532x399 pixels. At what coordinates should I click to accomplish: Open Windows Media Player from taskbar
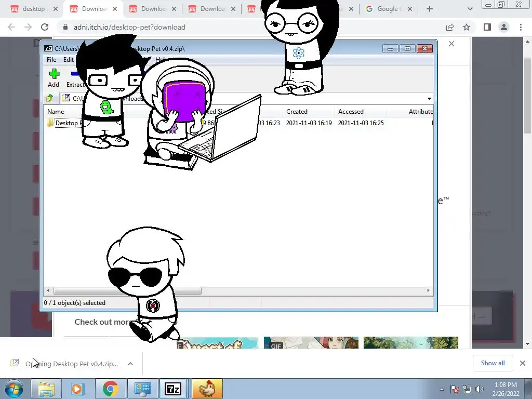(77, 389)
